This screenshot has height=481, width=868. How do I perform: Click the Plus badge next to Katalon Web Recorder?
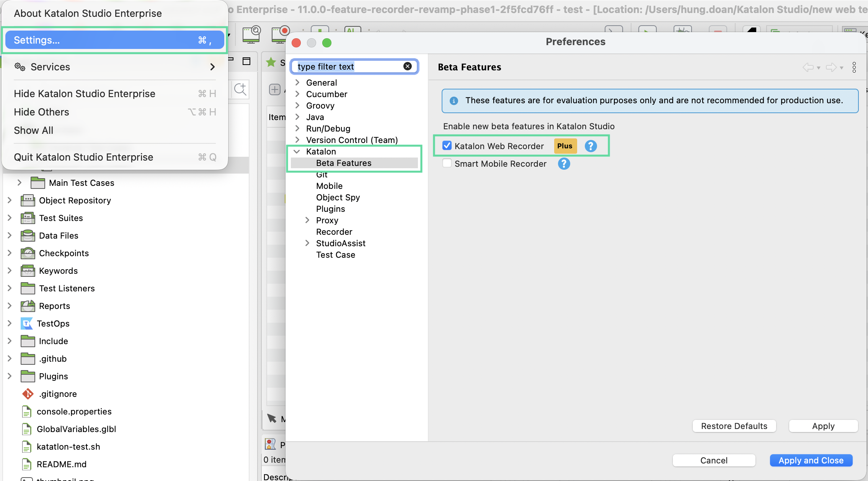(565, 146)
